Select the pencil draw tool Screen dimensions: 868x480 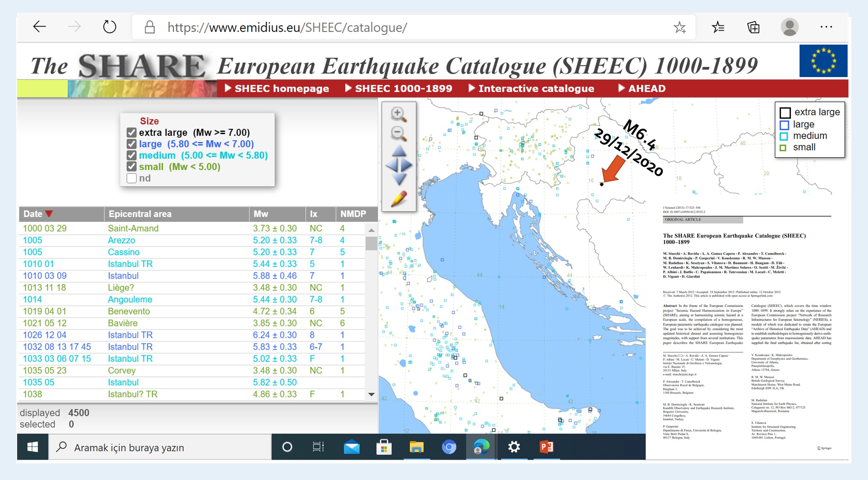click(x=399, y=199)
